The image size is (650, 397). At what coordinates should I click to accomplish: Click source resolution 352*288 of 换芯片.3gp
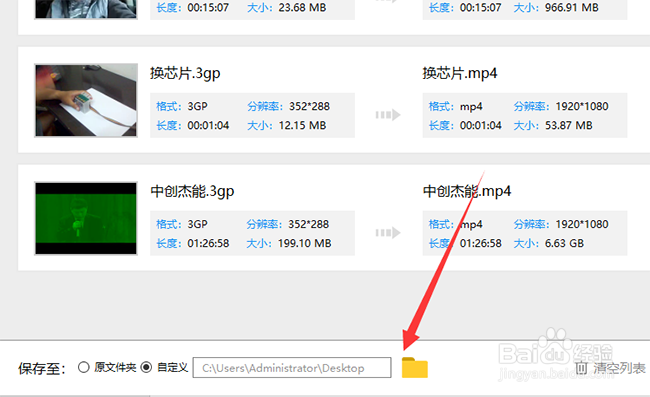click(x=309, y=107)
